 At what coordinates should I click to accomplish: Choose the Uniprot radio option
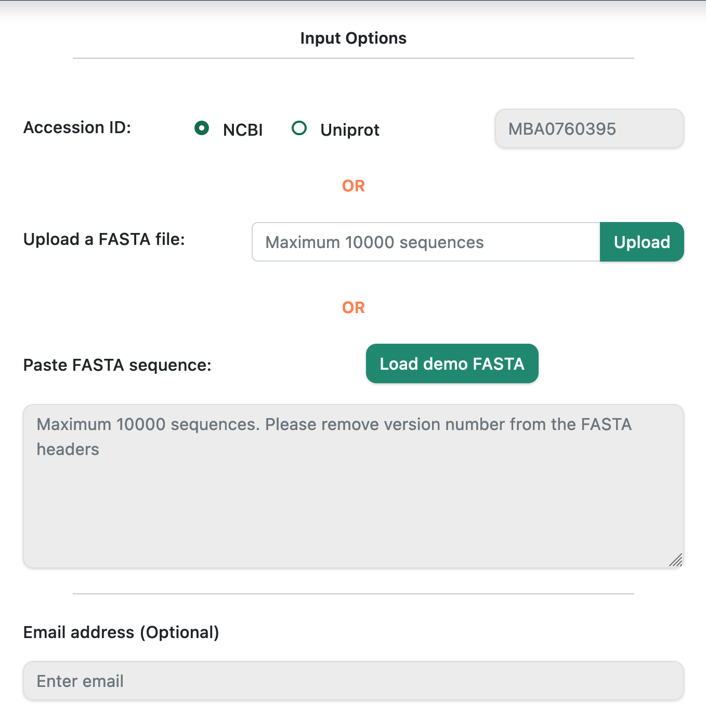coord(299,128)
